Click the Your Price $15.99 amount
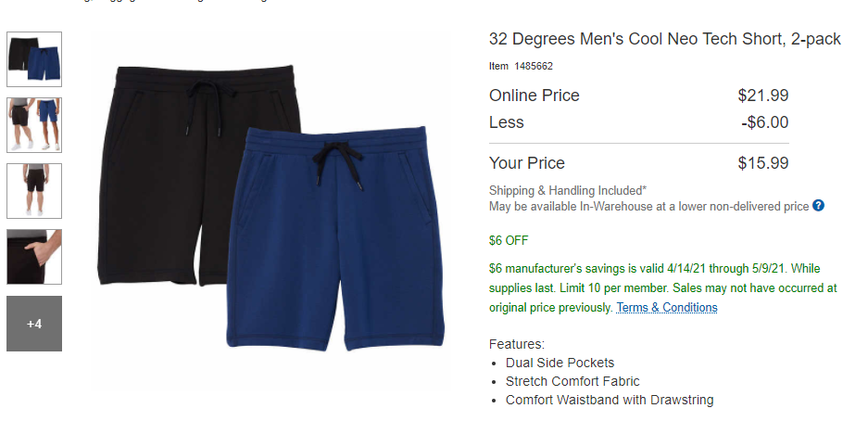The height and width of the screenshot is (421, 868). [x=762, y=163]
